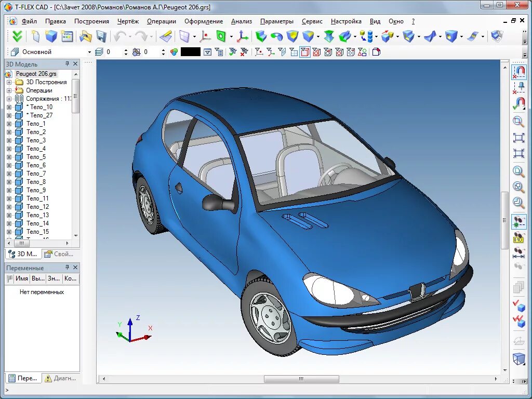Open the Сервис menu
The image size is (532, 399).
click(x=312, y=21)
